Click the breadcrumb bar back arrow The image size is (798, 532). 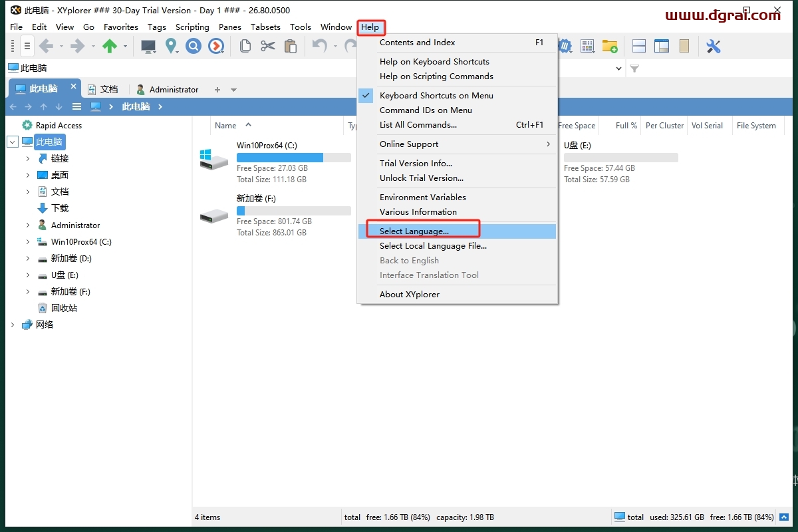coord(13,106)
